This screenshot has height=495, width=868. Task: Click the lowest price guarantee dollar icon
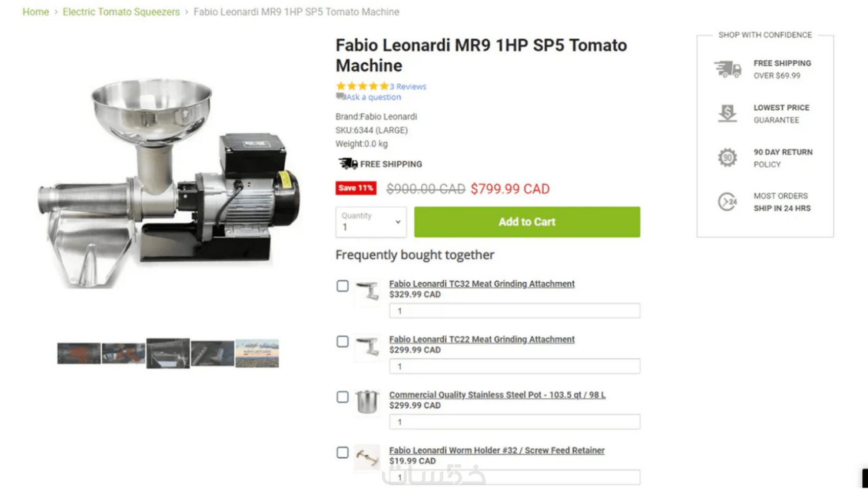(x=728, y=113)
